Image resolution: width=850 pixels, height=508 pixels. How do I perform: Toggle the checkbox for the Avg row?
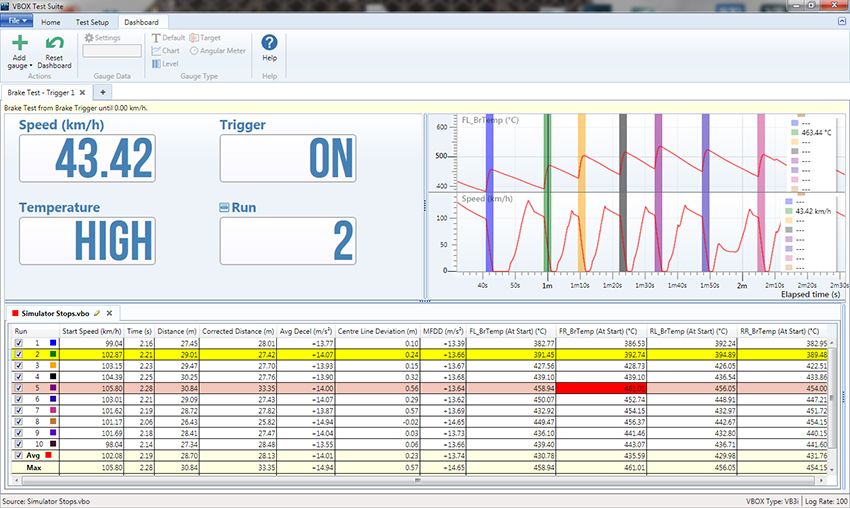[19, 455]
